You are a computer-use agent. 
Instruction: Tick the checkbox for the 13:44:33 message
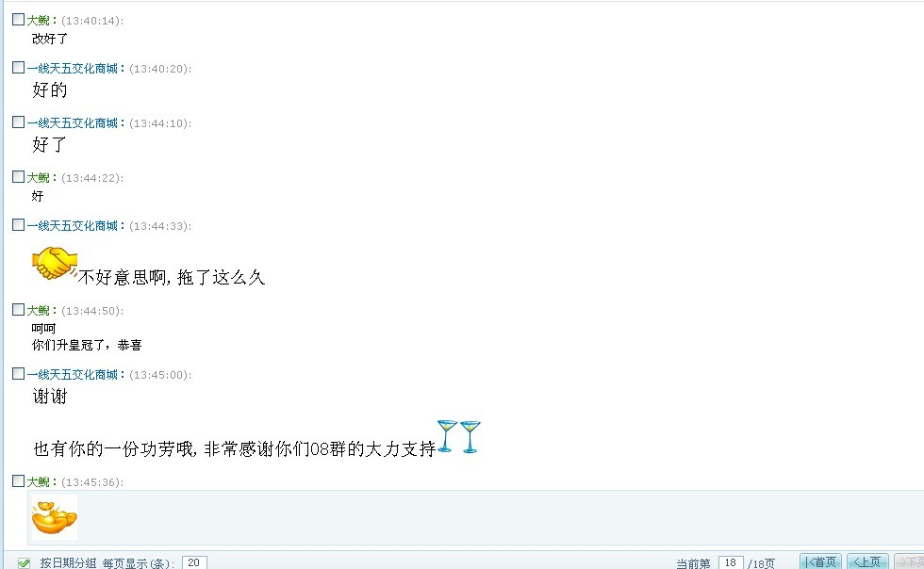pyautogui.click(x=18, y=225)
